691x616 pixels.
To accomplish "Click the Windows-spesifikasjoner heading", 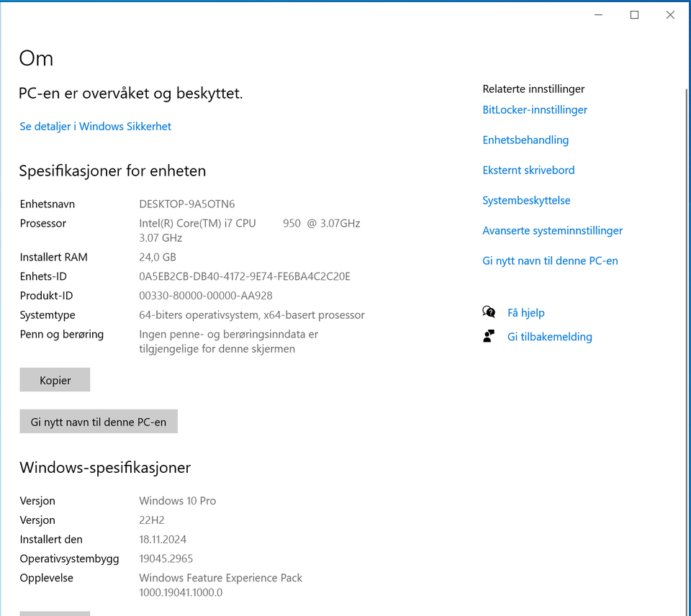I will click(105, 468).
